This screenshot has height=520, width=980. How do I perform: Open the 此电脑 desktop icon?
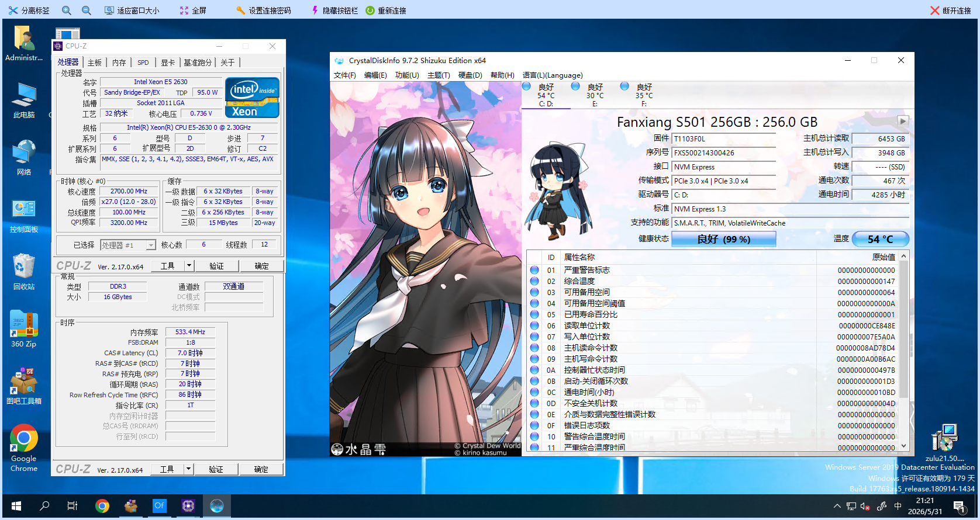24,100
